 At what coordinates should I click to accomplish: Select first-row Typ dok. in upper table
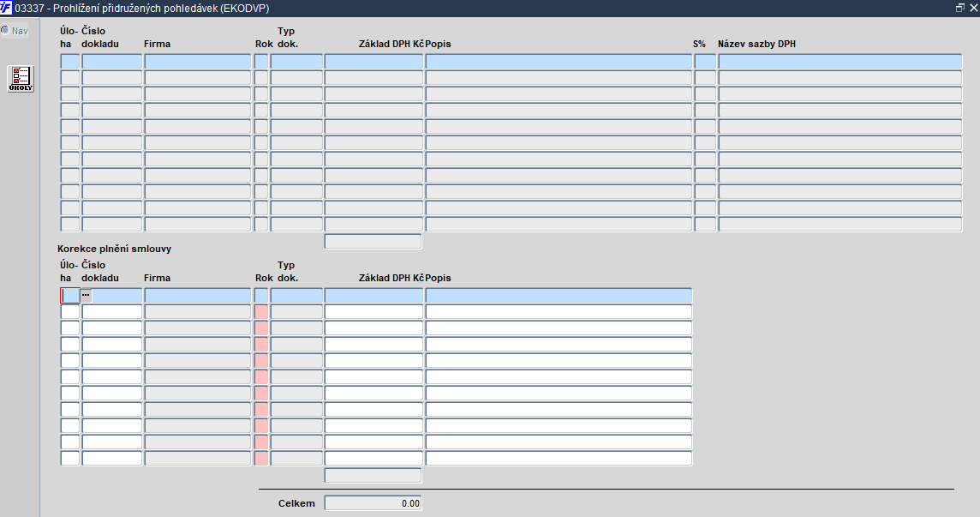[x=296, y=62]
